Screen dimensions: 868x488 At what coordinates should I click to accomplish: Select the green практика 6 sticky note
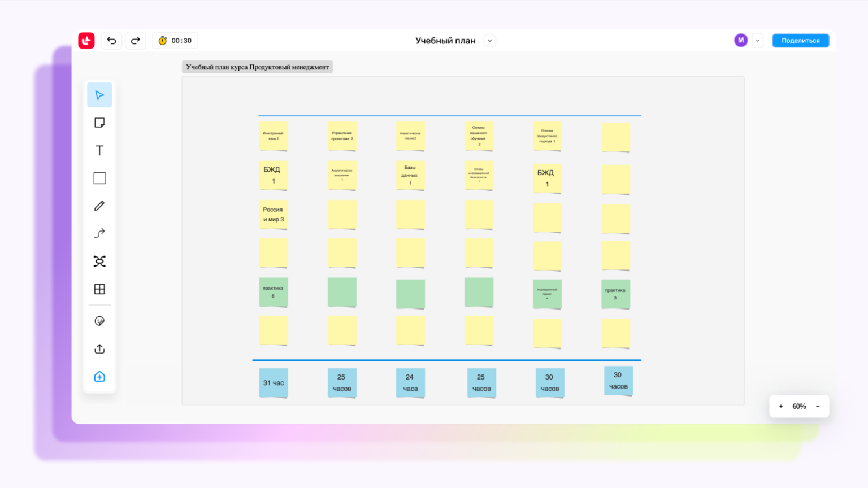[x=274, y=292]
